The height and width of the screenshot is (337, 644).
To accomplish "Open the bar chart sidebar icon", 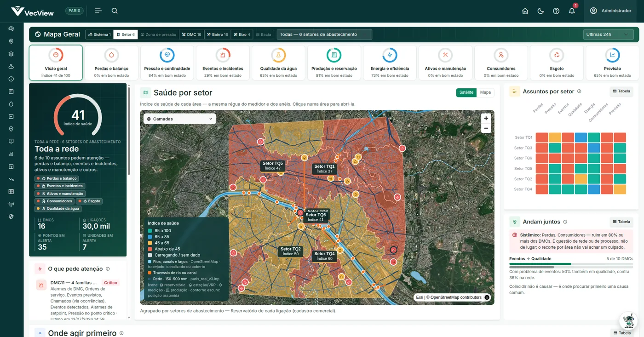I will point(11,154).
